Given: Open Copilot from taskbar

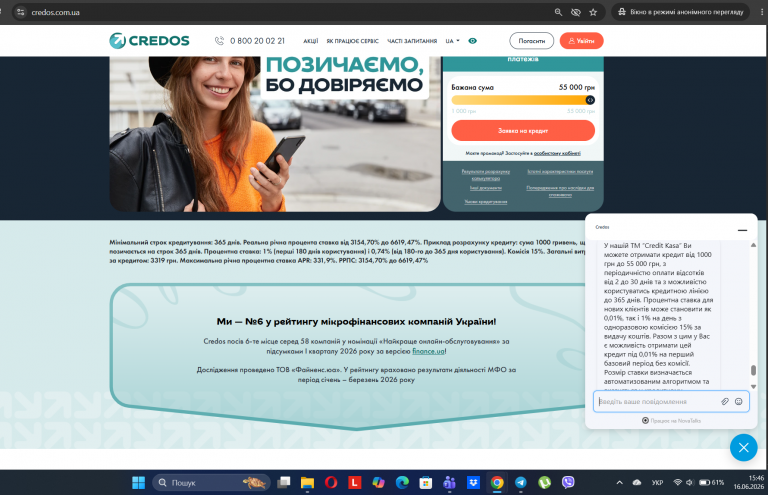Looking at the screenshot, I should 378,483.
